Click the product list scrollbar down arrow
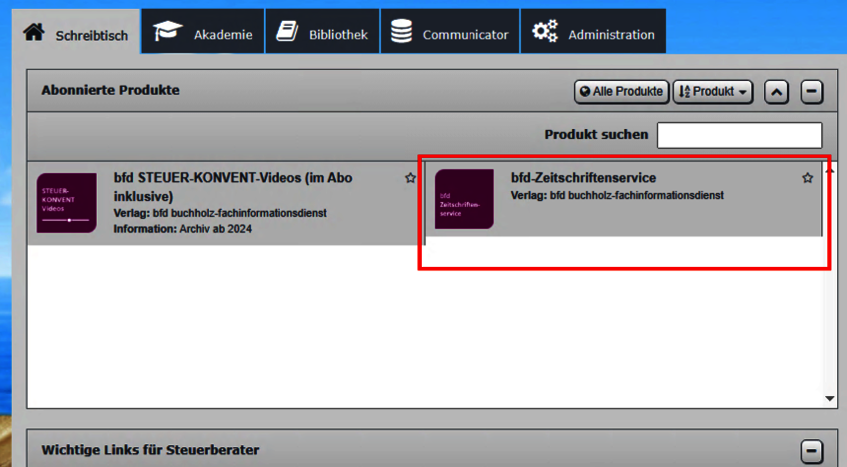This screenshot has width=847, height=467. click(x=830, y=398)
